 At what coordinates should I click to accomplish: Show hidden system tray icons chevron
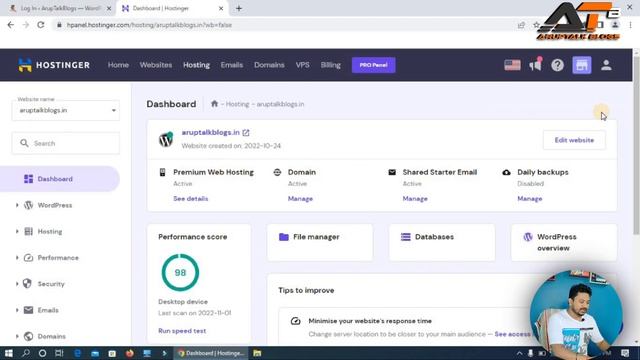click(x=519, y=353)
